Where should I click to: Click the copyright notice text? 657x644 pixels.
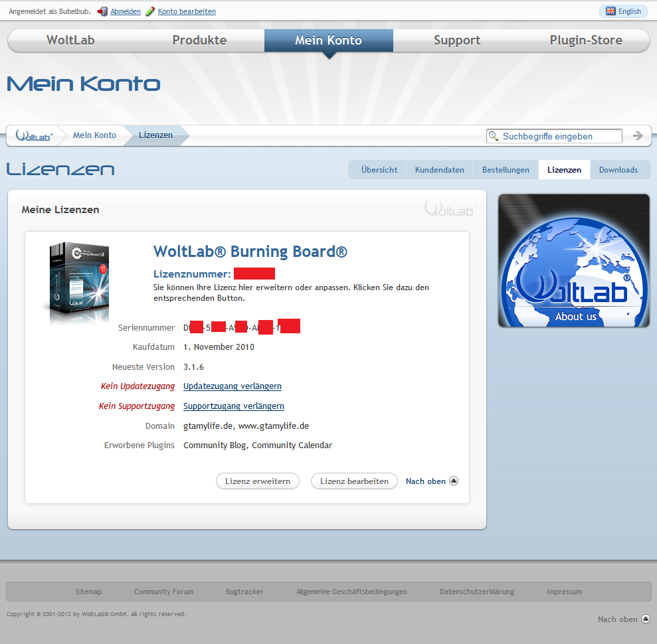96,614
